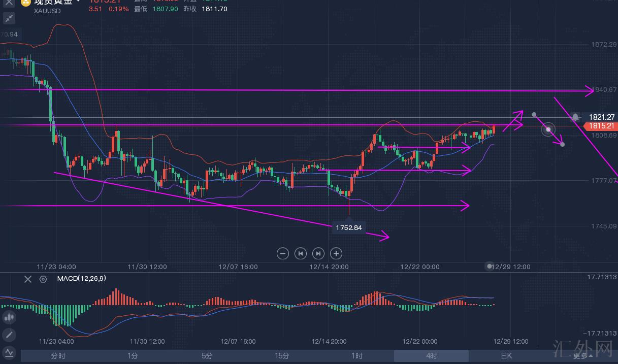The image size is (618, 364).
Task: Jump to latest candle with skip-forward button
Action: tap(318, 253)
